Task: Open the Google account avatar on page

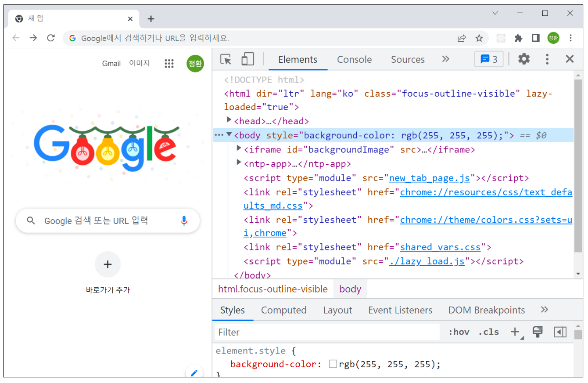Action: (x=195, y=64)
